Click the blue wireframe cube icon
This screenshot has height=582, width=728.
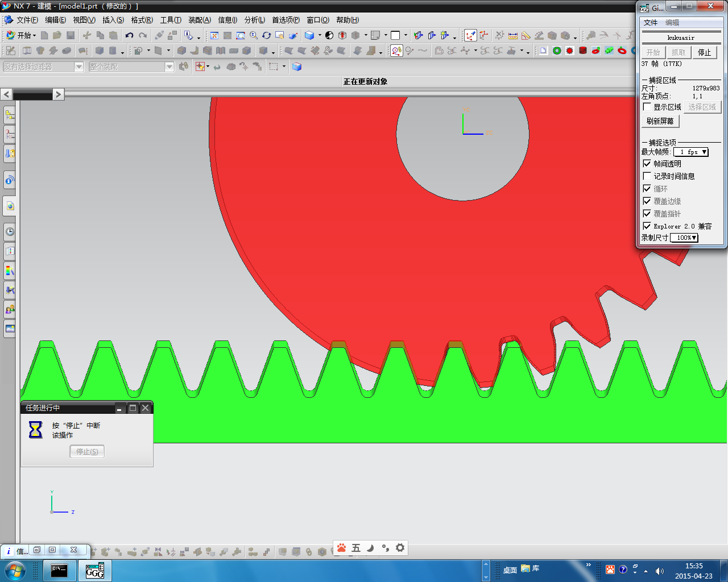[x=296, y=66]
